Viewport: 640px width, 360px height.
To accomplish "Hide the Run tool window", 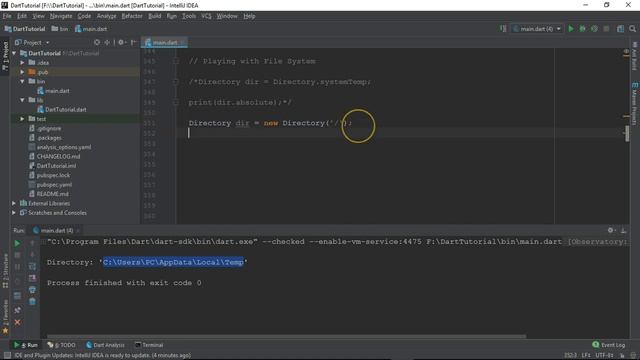I will click(623, 230).
